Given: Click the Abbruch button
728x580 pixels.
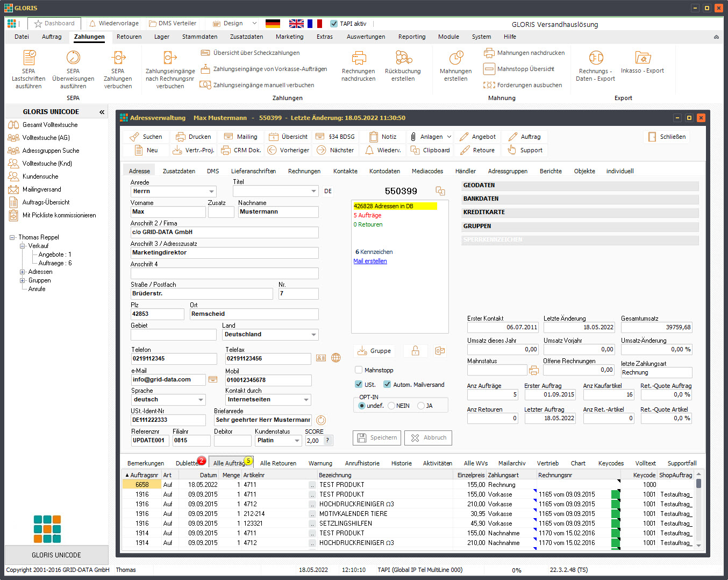Looking at the screenshot, I should pyautogui.click(x=428, y=438).
